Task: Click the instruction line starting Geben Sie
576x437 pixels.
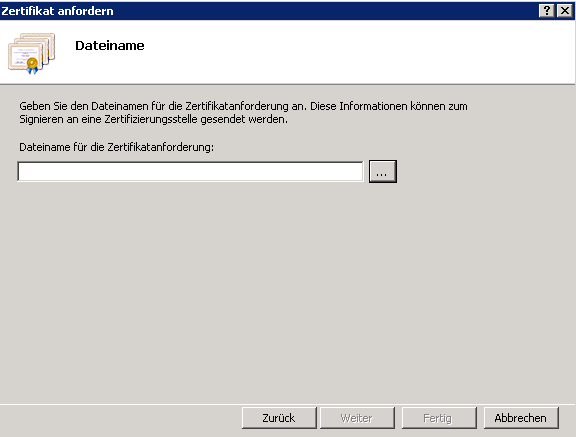Action: tap(243, 106)
